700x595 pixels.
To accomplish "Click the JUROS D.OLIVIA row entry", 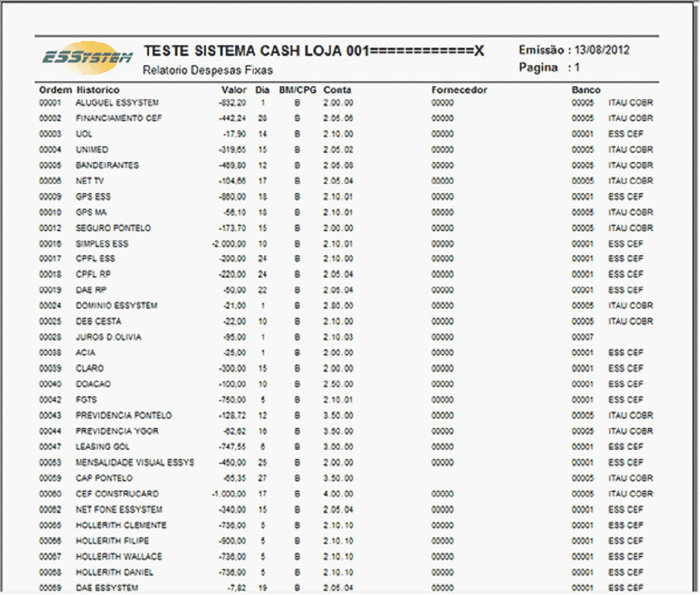I will (x=108, y=337).
